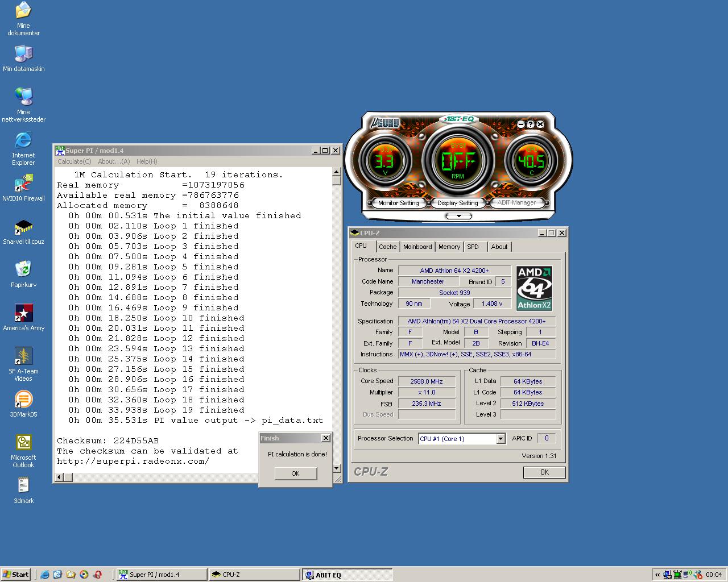Switch to the CPU-Z taskbar button
This screenshot has width=728, height=582.
254,575
